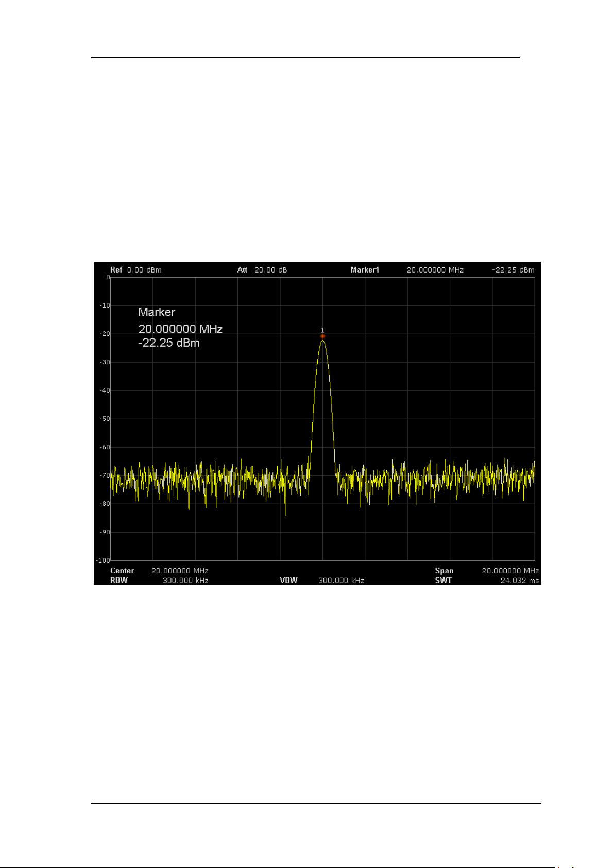The image size is (614, 868).
Task: Click the RBW label
Action: [119, 581]
